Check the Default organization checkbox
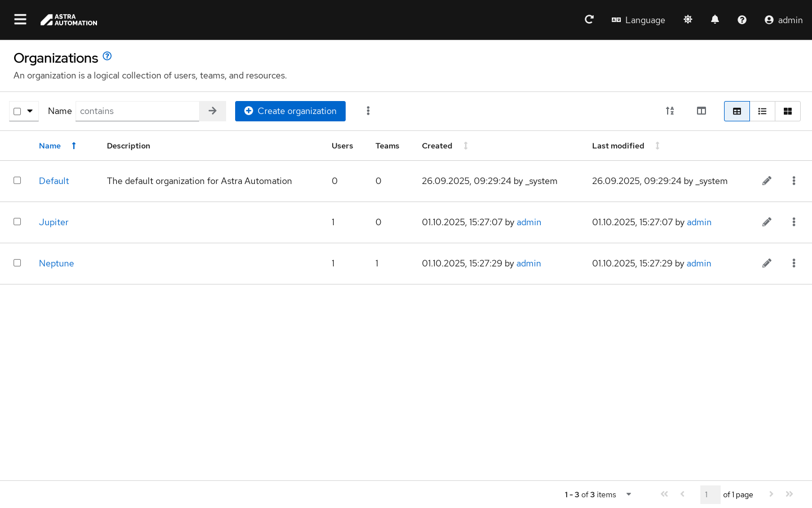This screenshot has width=812, height=508. pyautogui.click(x=17, y=181)
